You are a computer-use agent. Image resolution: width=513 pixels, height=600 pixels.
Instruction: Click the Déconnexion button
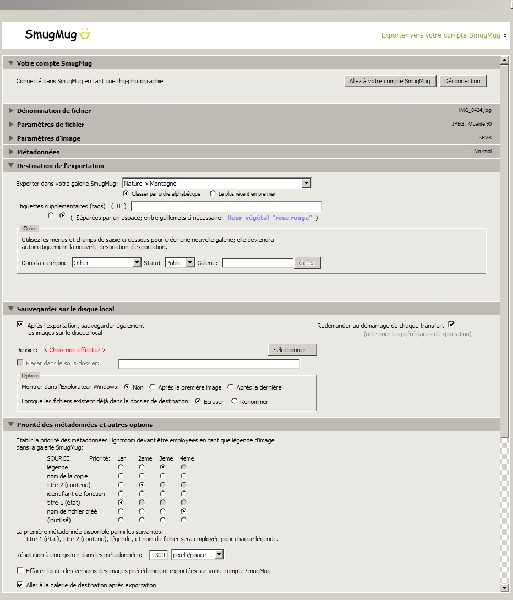point(463,81)
